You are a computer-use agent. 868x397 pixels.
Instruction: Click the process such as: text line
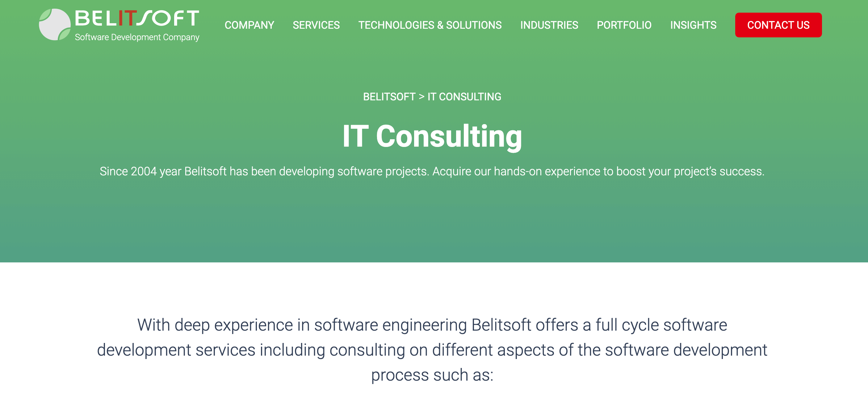tap(432, 375)
